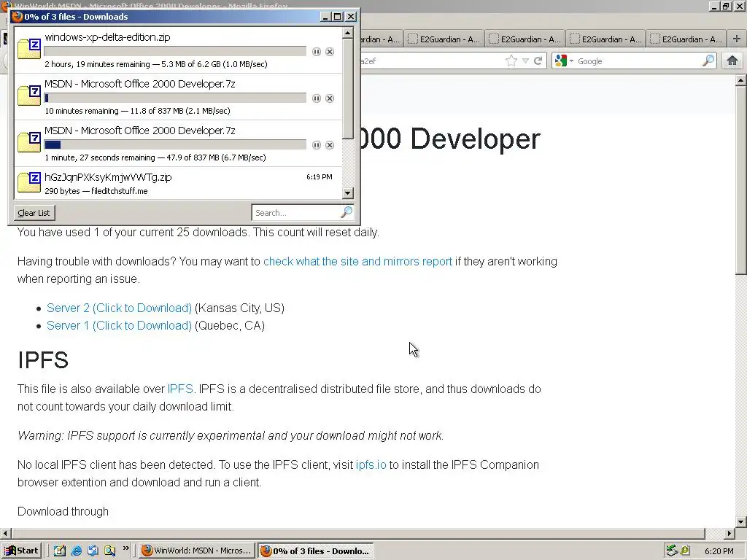Open the Windows Start menu
747x560 pixels.
point(21,551)
